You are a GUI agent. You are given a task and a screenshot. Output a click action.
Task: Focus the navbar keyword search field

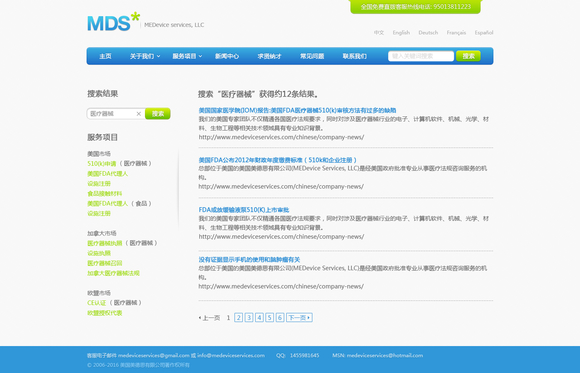tap(421, 56)
